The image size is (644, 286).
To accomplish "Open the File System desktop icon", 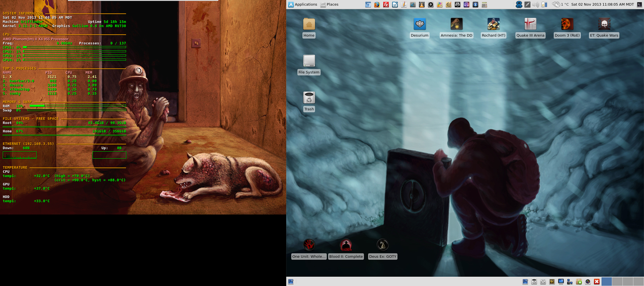I will pyautogui.click(x=309, y=65).
